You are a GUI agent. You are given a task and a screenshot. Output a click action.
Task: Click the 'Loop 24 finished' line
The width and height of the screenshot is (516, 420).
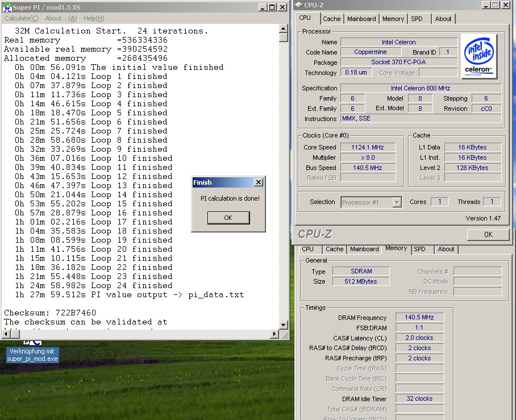pyautogui.click(x=93, y=286)
